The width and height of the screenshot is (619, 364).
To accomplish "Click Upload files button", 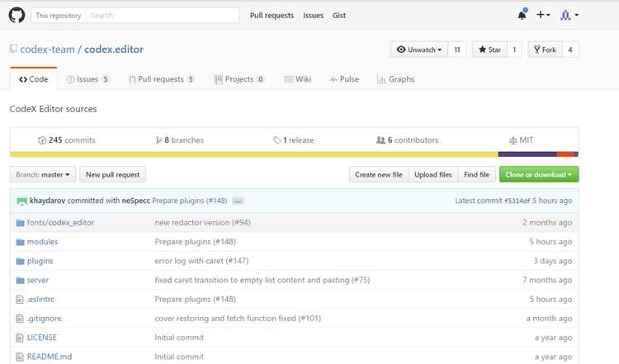I will (433, 174).
